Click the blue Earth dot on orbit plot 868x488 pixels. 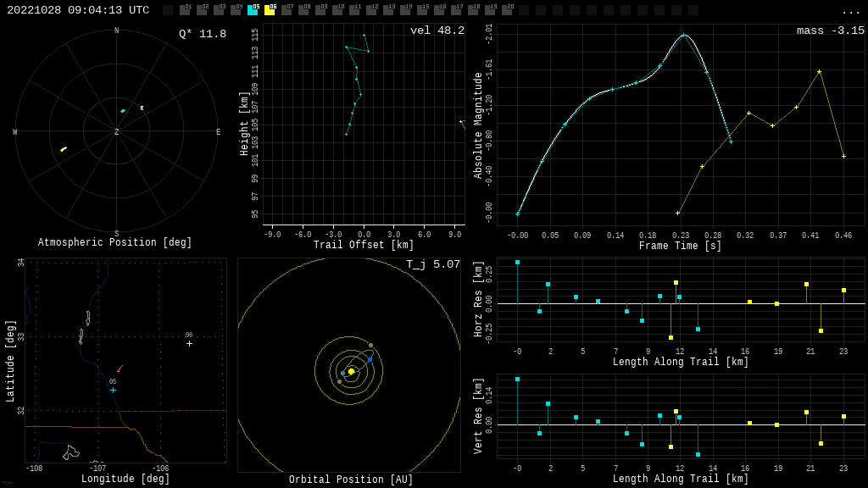370,359
